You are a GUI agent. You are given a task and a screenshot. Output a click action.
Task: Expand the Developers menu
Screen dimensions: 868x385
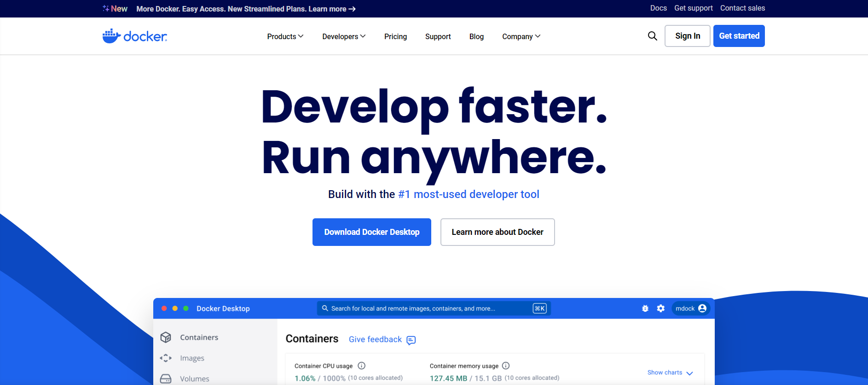pos(344,36)
